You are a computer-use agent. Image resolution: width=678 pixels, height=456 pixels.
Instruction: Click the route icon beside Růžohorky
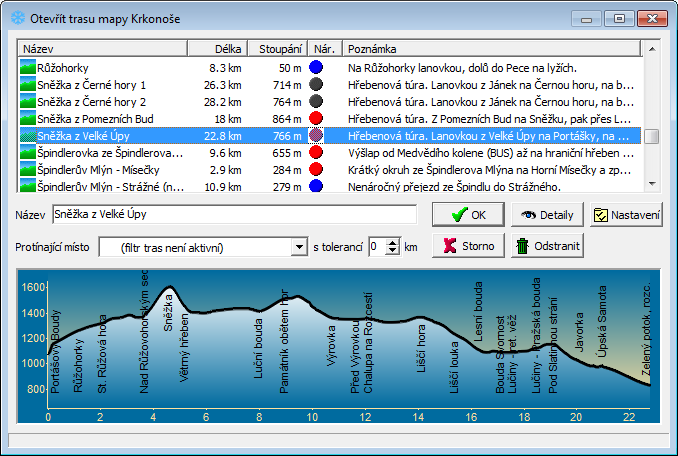click(28, 68)
